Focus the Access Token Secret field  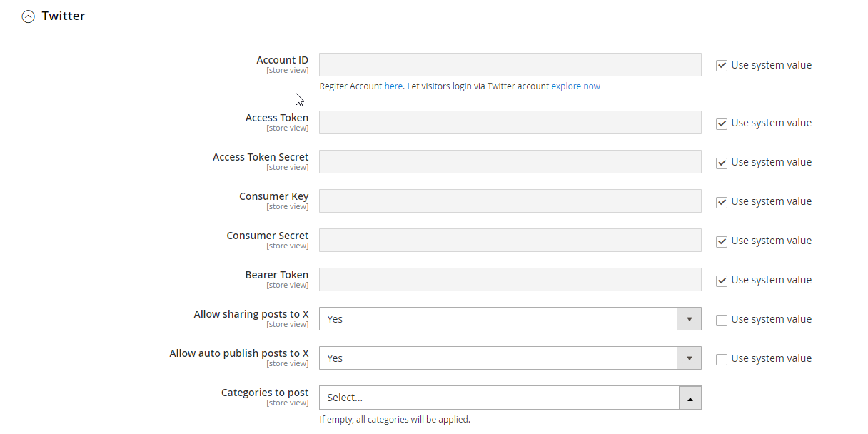coord(510,162)
